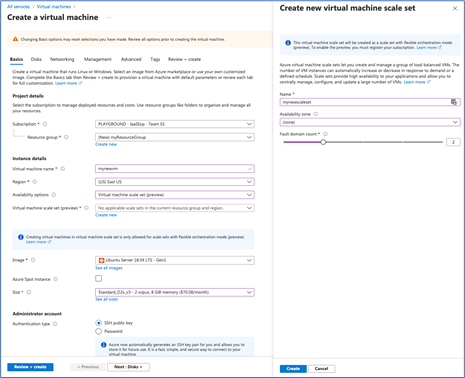Click the ellipsis next to Create a virtual machine
Image resolution: width=465 pixels, height=378 pixels.
click(x=109, y=17)
